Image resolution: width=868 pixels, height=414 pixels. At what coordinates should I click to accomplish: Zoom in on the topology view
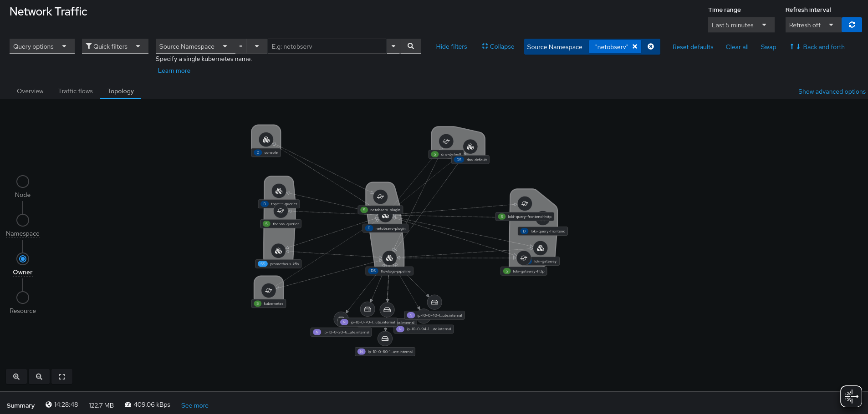[16, 377]
